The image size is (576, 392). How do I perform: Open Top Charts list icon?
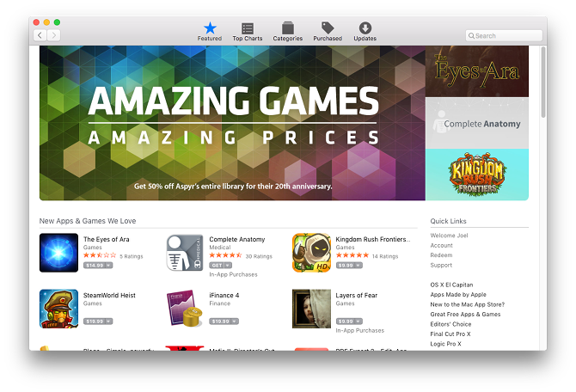click(248, 28)
